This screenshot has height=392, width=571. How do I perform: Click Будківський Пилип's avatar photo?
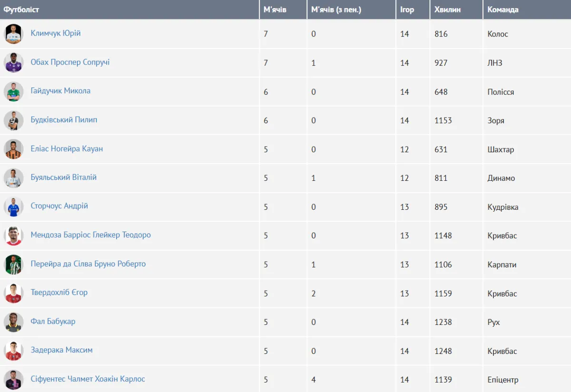(x=14, y=120)
